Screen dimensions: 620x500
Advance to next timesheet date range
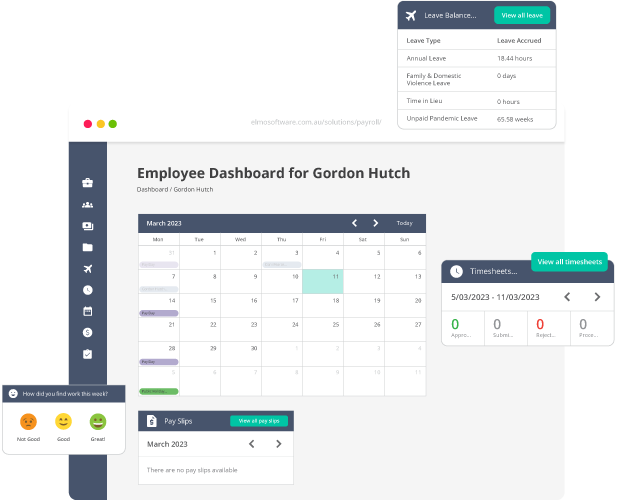click(597, 297)
